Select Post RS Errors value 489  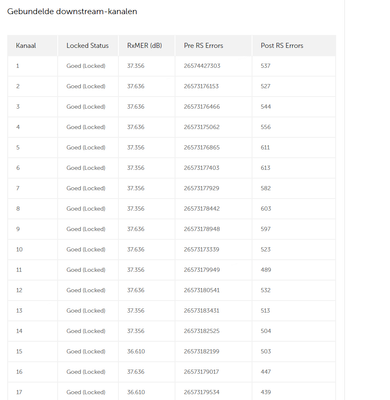[x=266, y=270]
